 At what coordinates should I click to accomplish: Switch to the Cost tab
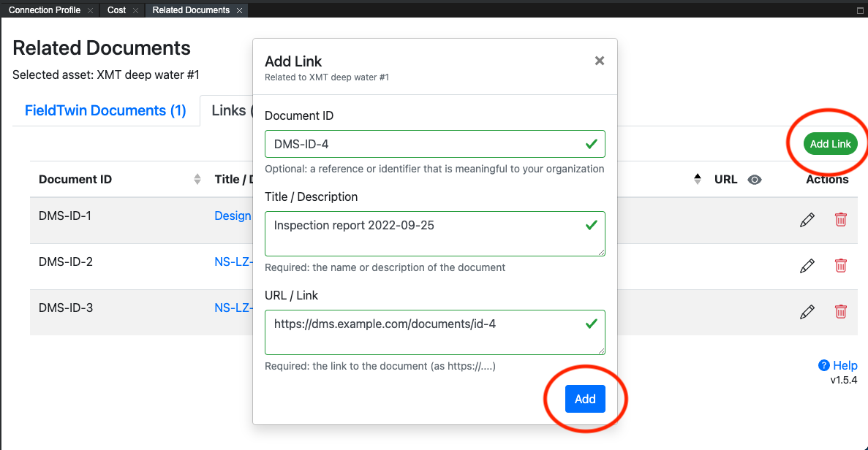pyautogui.click(x=116, y=10)
